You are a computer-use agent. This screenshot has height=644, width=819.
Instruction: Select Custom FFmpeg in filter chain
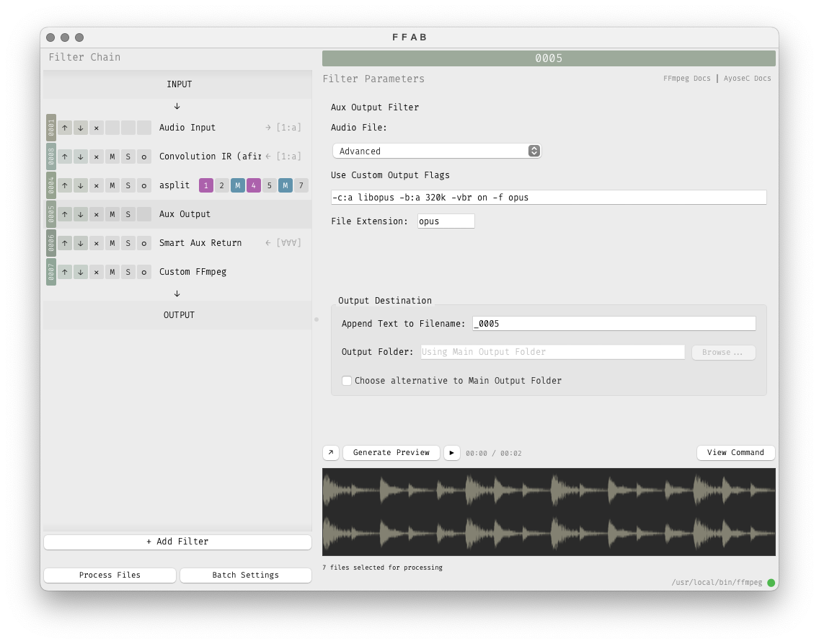(x=192, y=272)
